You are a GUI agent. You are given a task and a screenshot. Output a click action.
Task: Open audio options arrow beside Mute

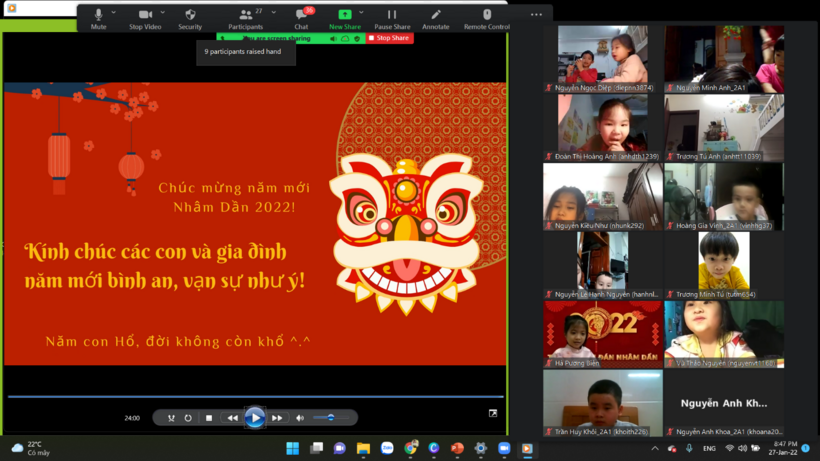click(113, 13)
